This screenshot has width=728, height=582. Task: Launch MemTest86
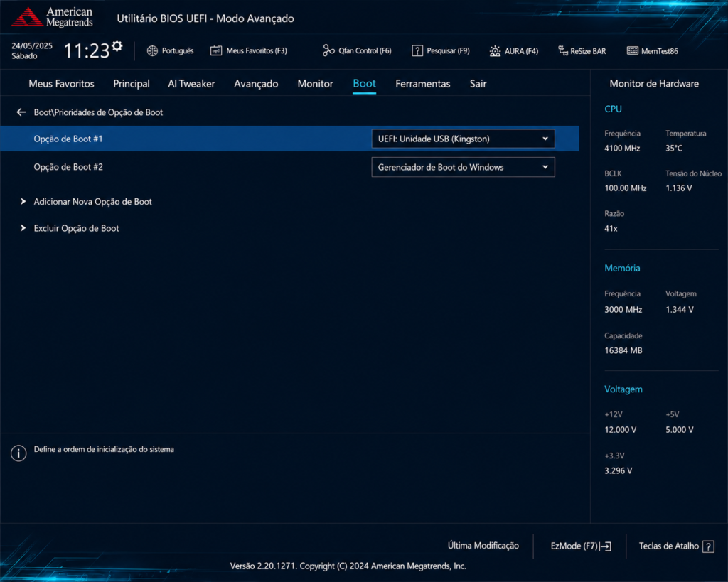tap(653, 51)
